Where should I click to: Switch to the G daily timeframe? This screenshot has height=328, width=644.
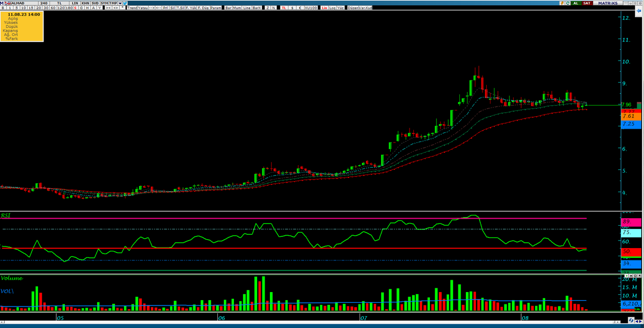click(x=82, y=9)
